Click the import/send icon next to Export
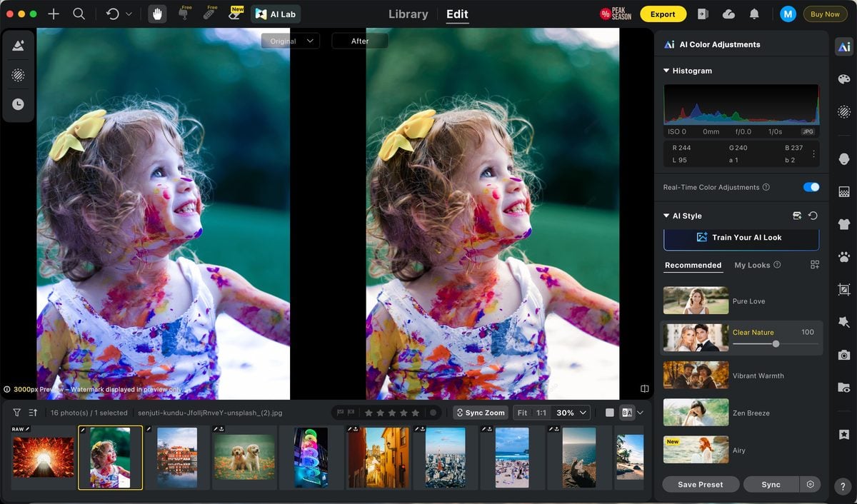The image size is (857, 504). (703, 14)
